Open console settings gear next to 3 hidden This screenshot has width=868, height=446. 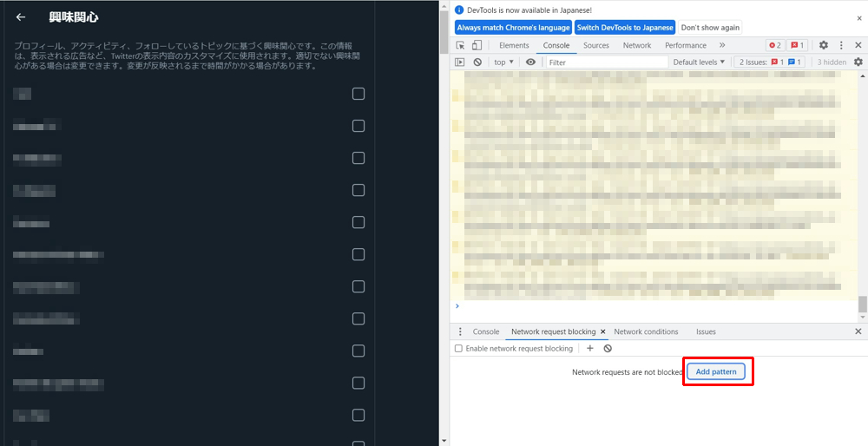click(858, 62)
